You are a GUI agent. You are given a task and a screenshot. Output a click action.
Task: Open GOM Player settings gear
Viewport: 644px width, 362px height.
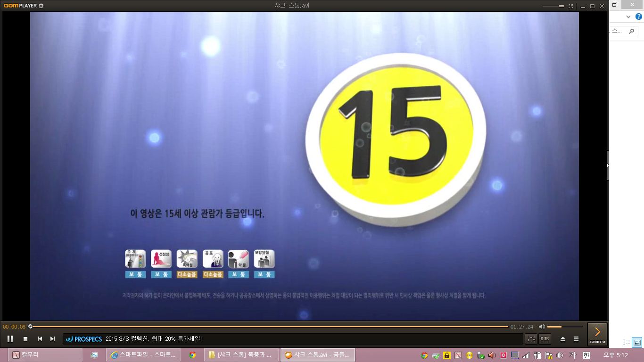[x=41, y=6]
